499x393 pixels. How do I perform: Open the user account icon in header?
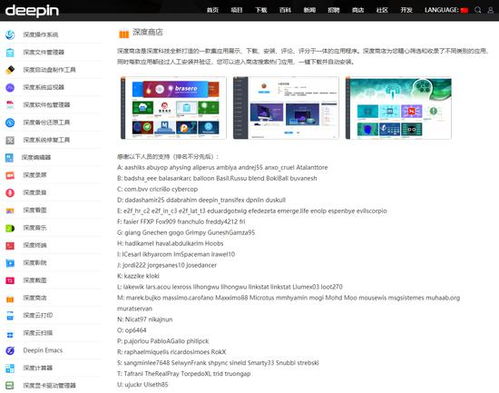point(490,10)
